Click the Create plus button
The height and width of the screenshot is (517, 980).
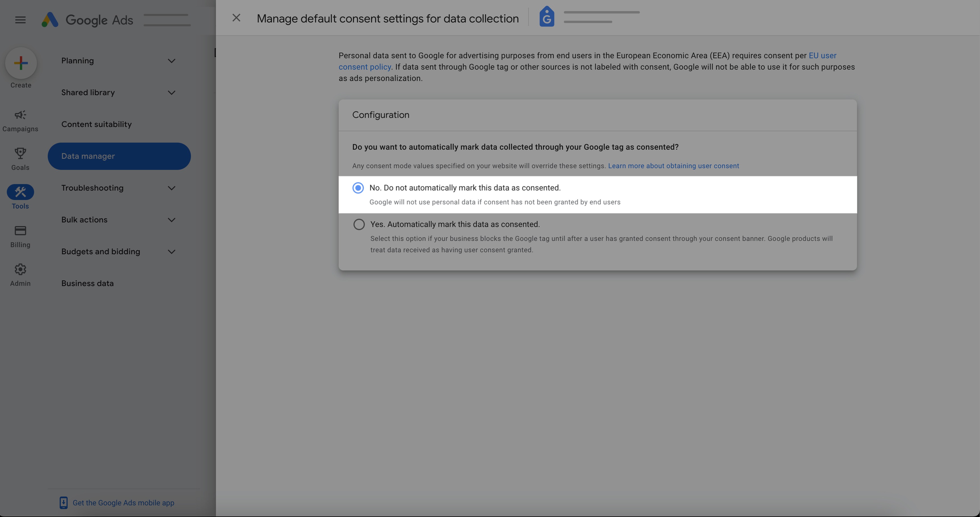click(21, 63)
